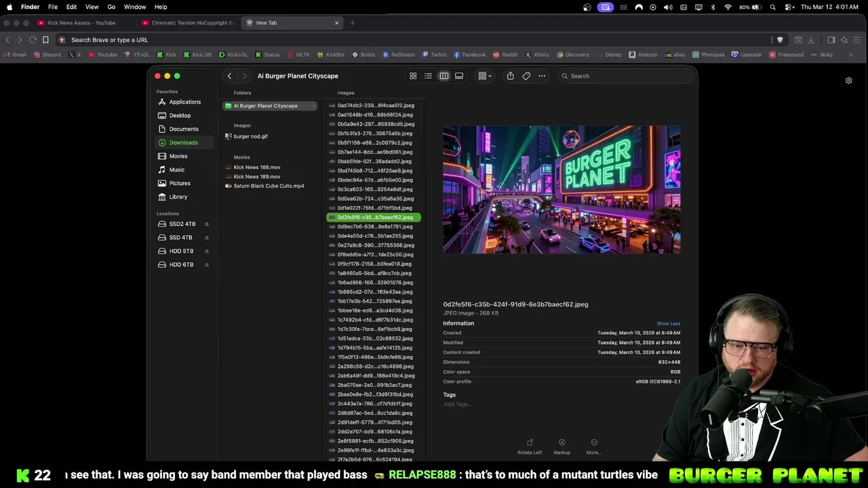The width and height of the screenshot is (868, 488).
Task: Eject the SSD2 4TB drive
Action: pos(207,224)
